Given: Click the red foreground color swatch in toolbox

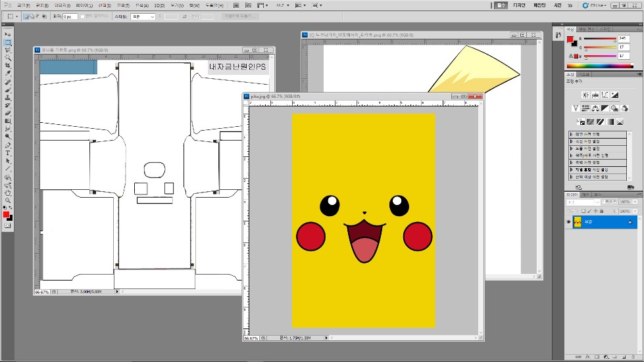Looking at the screenshot, I should pyautogui.click(x=6, y=215).
